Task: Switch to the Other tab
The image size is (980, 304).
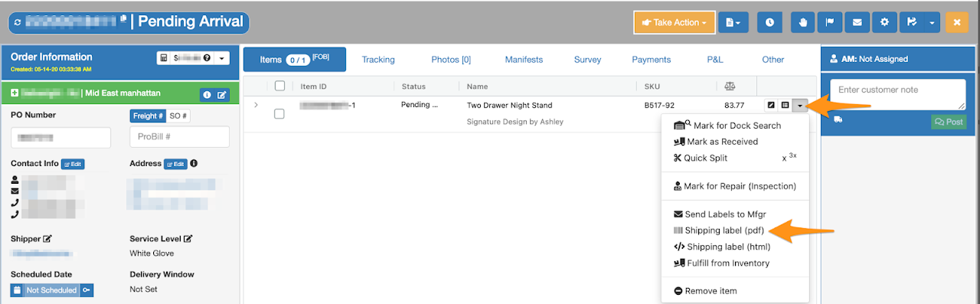Action: [x=773, y=59]
